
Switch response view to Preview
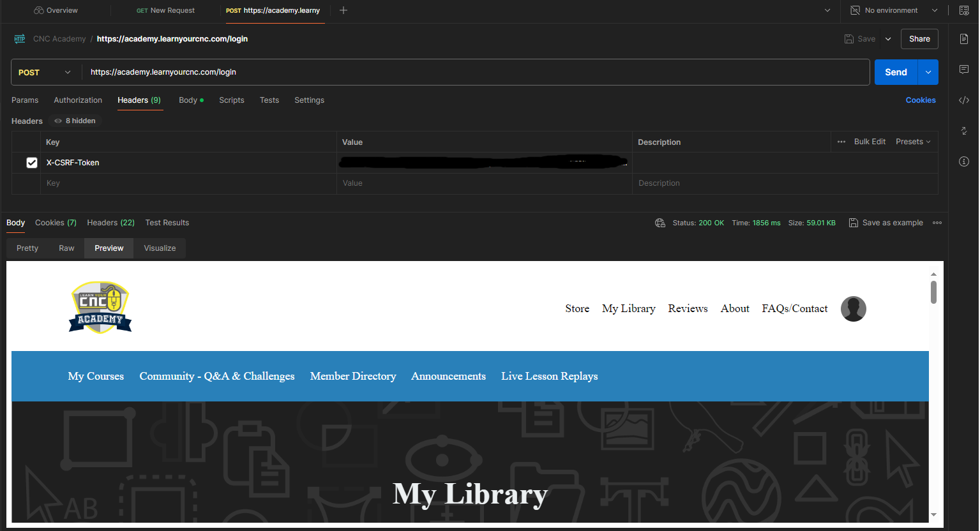click(109, 248)
